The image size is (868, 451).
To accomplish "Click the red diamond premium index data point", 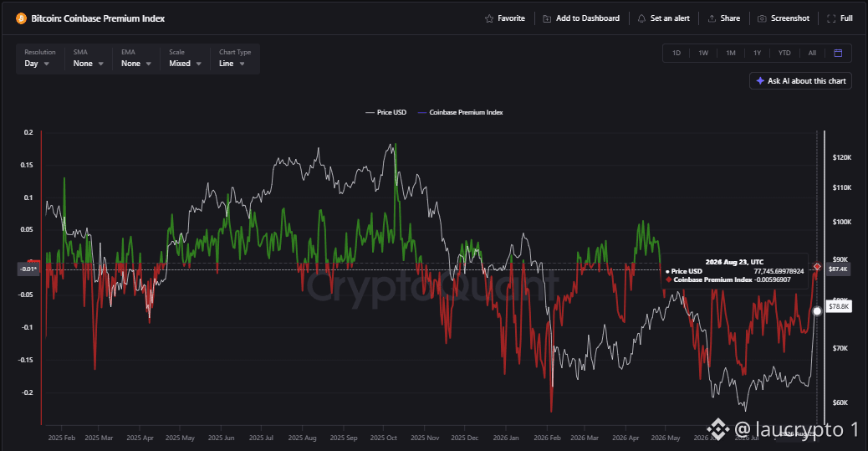I will (x=817, y=267).
